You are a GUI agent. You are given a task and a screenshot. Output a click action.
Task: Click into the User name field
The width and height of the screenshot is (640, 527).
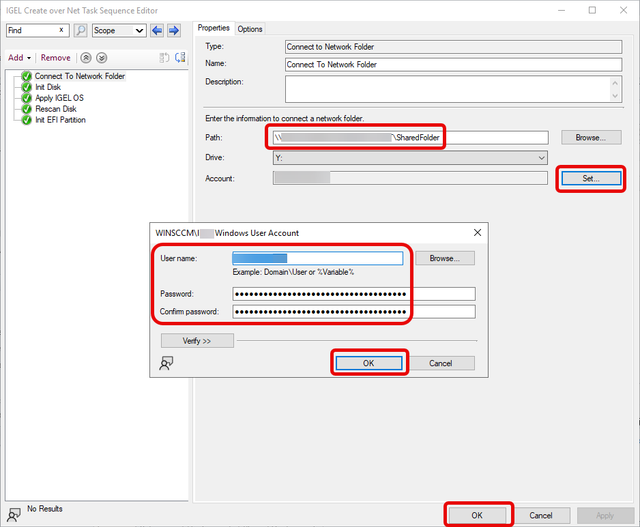[317, 258]
